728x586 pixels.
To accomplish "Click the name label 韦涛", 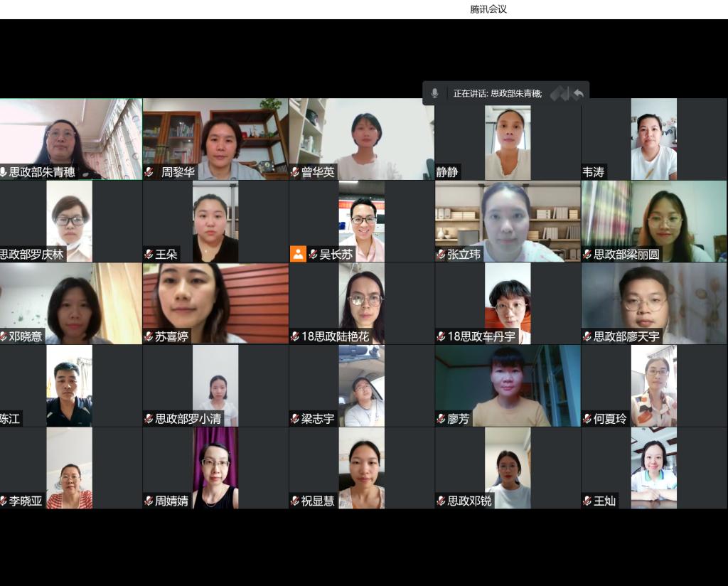I will 594,172.
